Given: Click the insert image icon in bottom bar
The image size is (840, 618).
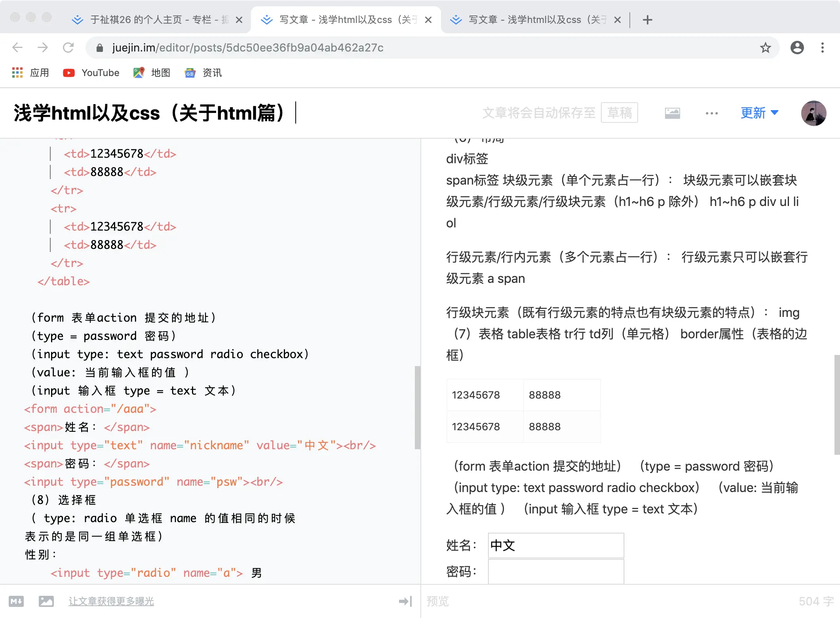Looking at the screenshot, I should click(x=46, y=601).
